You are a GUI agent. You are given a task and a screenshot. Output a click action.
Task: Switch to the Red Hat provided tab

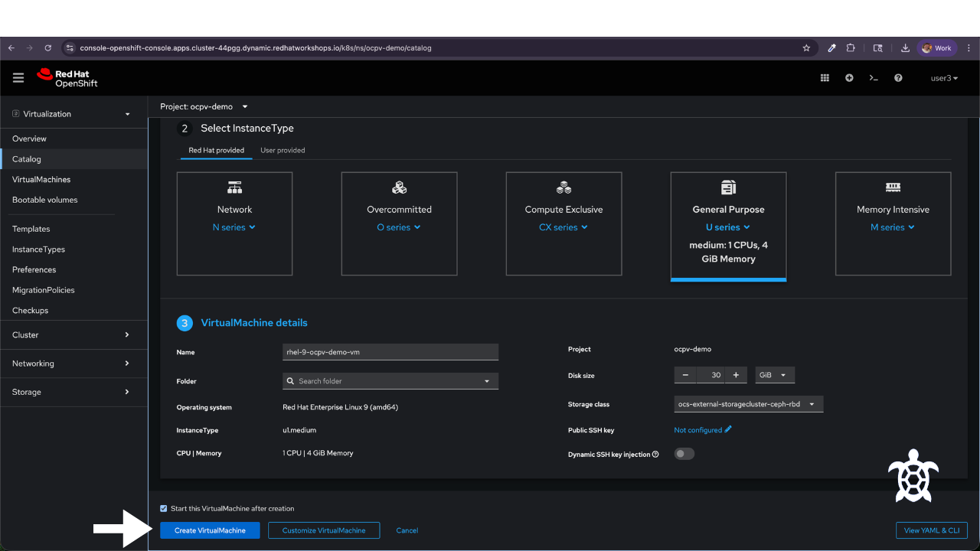pos(217,150)
